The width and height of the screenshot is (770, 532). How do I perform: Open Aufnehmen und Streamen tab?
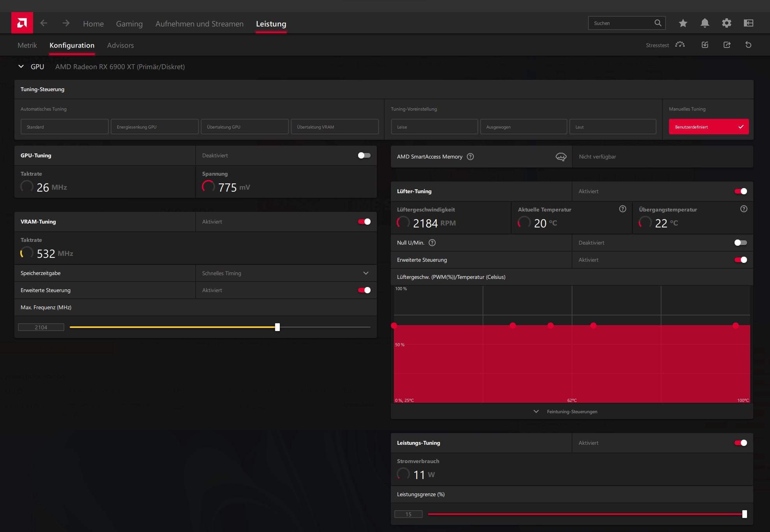[199, 24]
